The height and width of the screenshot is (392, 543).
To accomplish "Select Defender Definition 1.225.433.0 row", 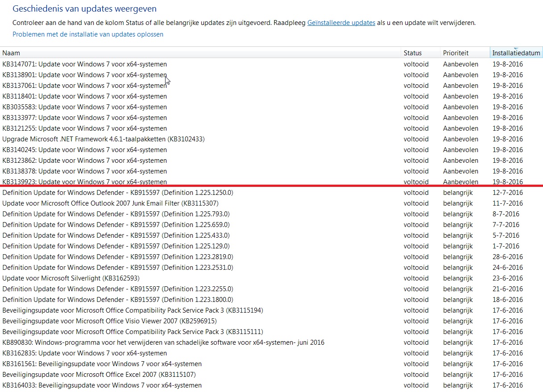I will tap(271, 235).
